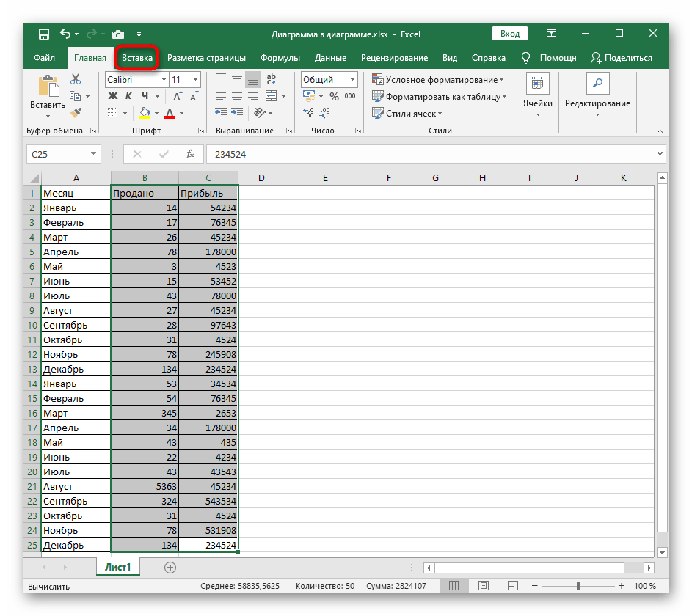Apply thousands separator 000 format
The width and height of the screenshot is (692, 616).
tap(350, 96)
